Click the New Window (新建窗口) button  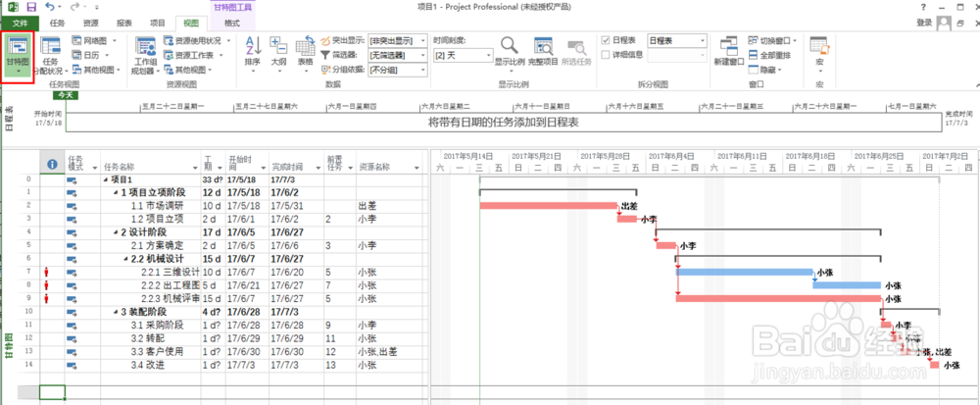pyautogui.click(x=729, y=53)
